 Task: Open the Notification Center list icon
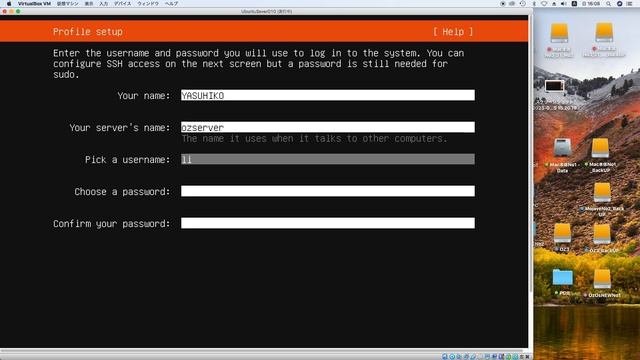coord(629,3)
